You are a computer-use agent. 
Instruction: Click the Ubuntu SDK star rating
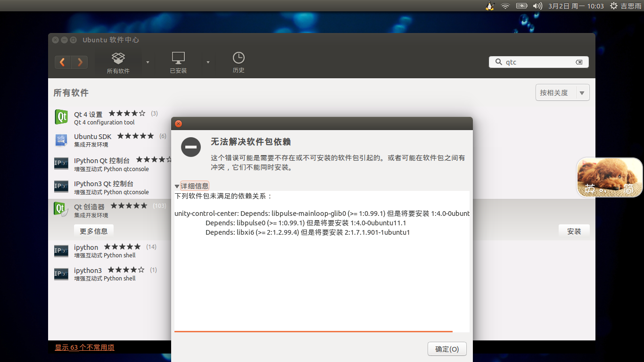pos(135,136)
